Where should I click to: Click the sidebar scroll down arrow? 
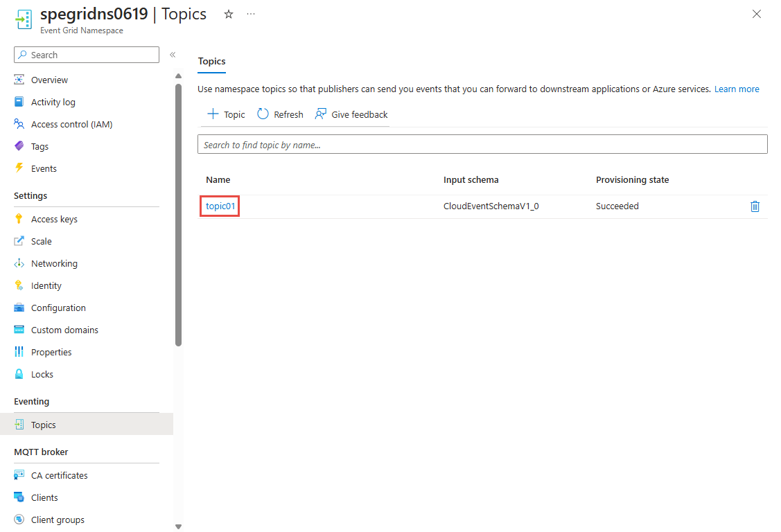(x=178, y=526)
